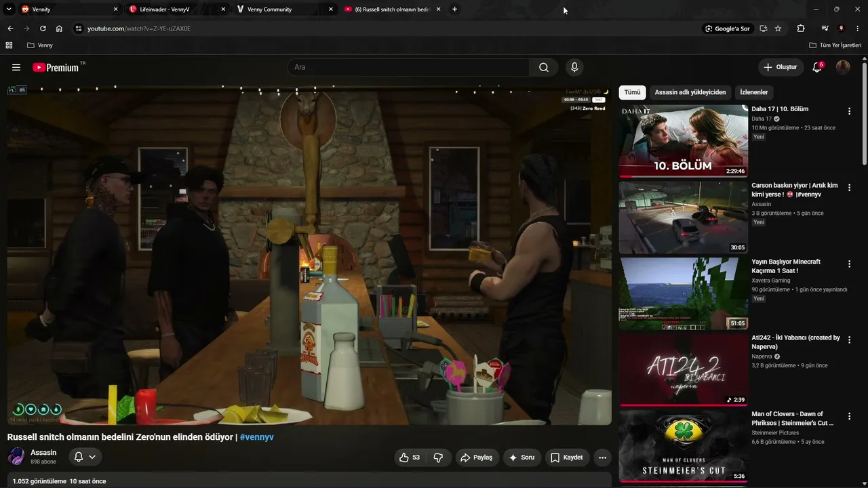This screenshot has height=488, width=868.
Task: Click the search magnifier button
Action: [544, 67]
